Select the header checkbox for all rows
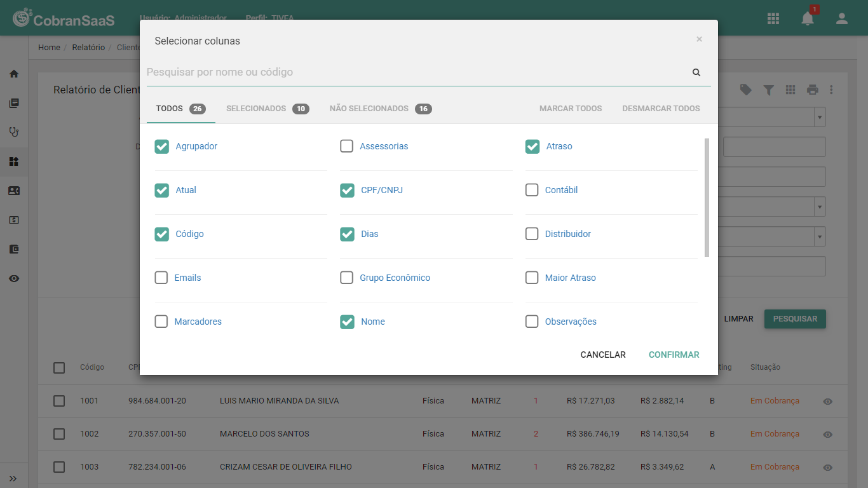 click(59, 368)
